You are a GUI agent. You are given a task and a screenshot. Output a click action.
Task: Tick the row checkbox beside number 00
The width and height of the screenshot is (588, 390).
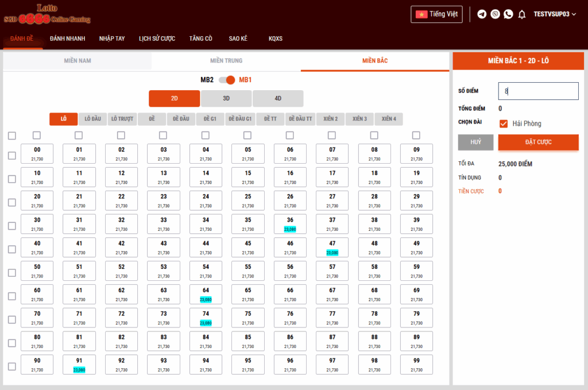pos(12,155)
